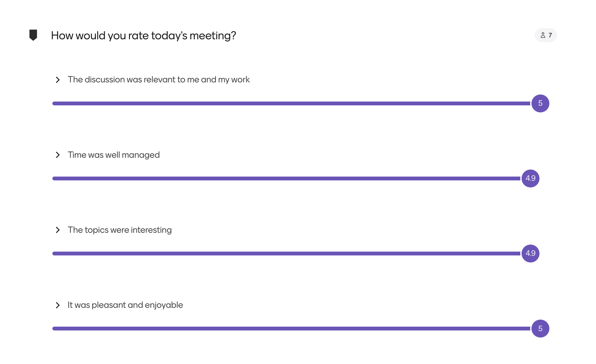Click the 4.9 bubble for time management
This screenshot has height=364, width=596.
(530, 178)
